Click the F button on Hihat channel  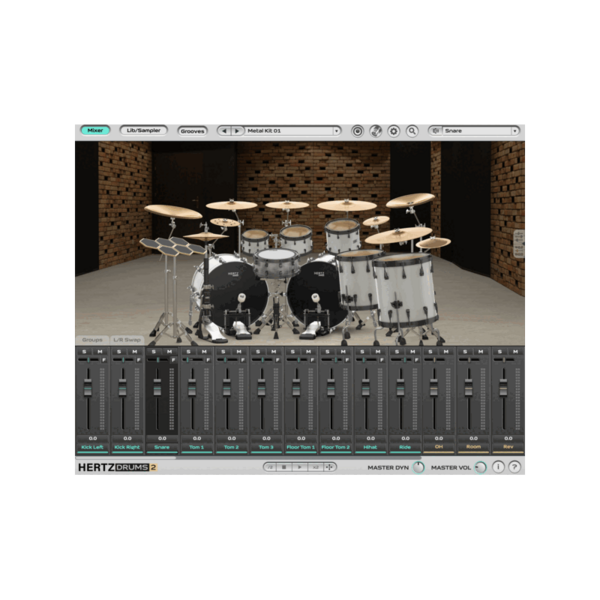coord(382,360)
